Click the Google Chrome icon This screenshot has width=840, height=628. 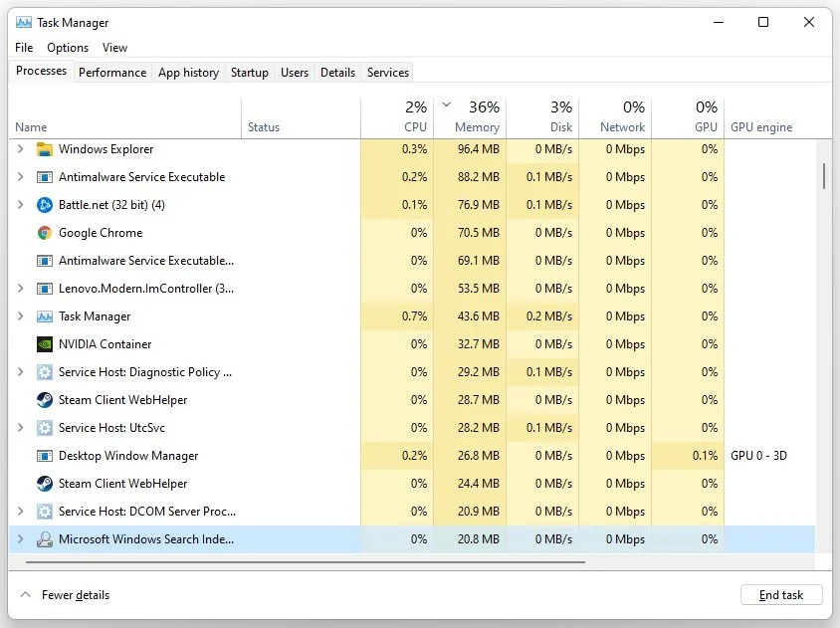click(x=45, y=233)
